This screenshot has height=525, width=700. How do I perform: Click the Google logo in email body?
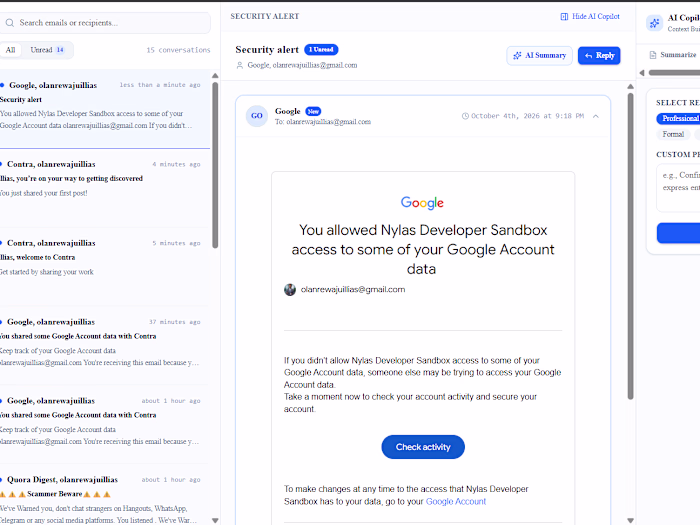(422, 203)
